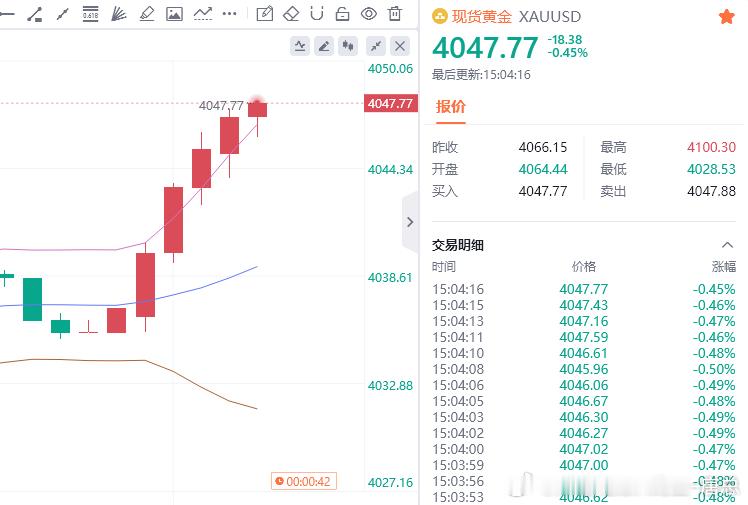Click the 昨收 value 4066.15
The image size is (748, 505).
[x=543, y=147]
